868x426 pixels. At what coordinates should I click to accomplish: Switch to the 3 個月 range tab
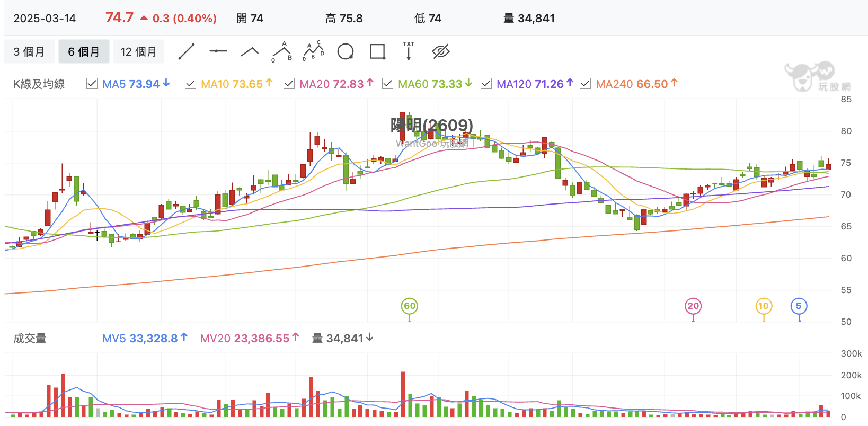click(29, 51)
